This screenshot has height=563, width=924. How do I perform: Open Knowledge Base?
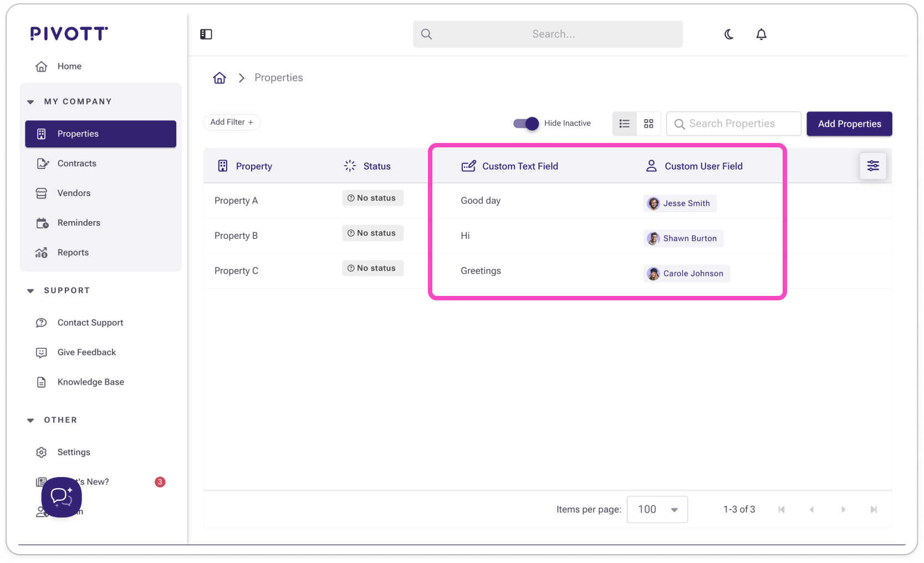point(101,382)
